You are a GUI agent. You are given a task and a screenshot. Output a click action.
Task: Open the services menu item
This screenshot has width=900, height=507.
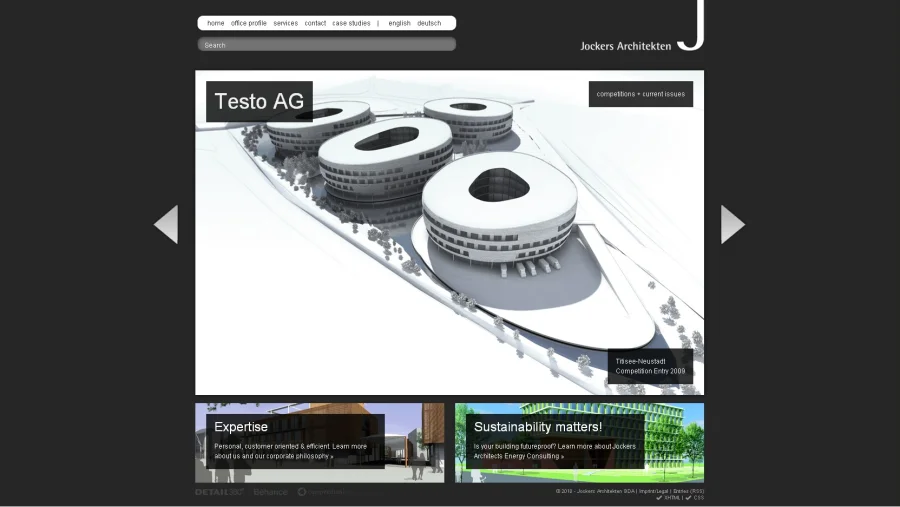(286, 23)
